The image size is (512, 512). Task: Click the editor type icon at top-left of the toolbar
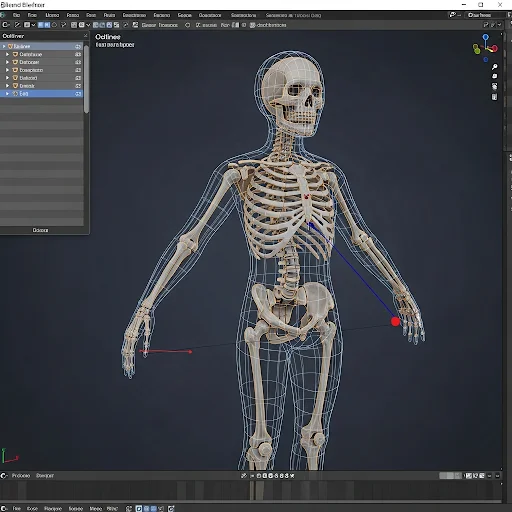(6, 25)
